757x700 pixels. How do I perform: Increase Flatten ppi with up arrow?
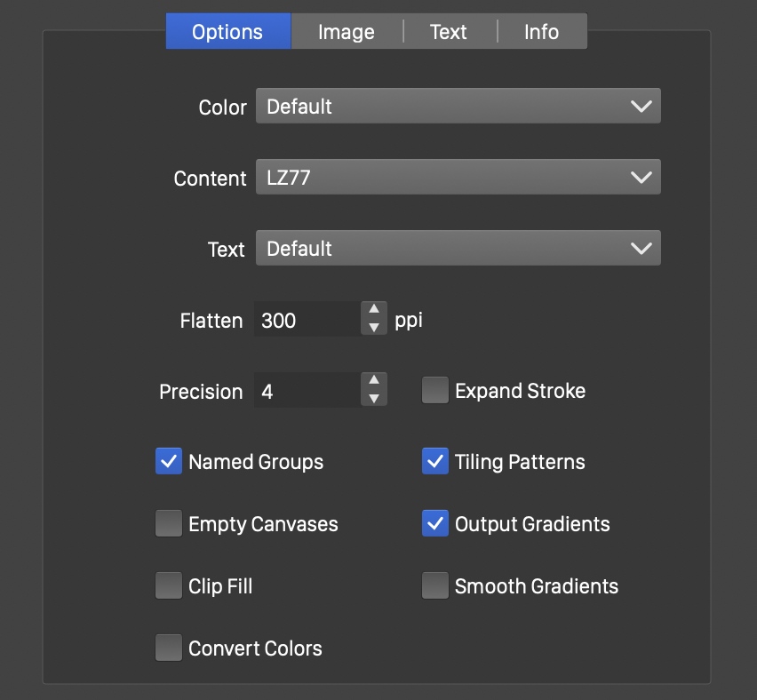coord(374,311)
